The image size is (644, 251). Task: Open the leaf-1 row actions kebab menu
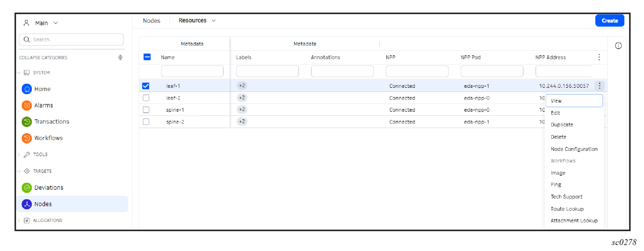(600, 86)
